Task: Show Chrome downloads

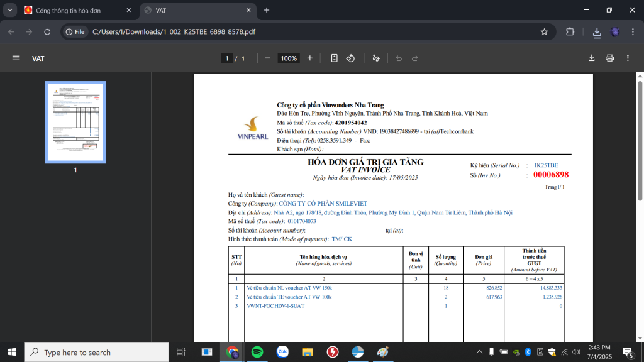Action: coord(597,32)
